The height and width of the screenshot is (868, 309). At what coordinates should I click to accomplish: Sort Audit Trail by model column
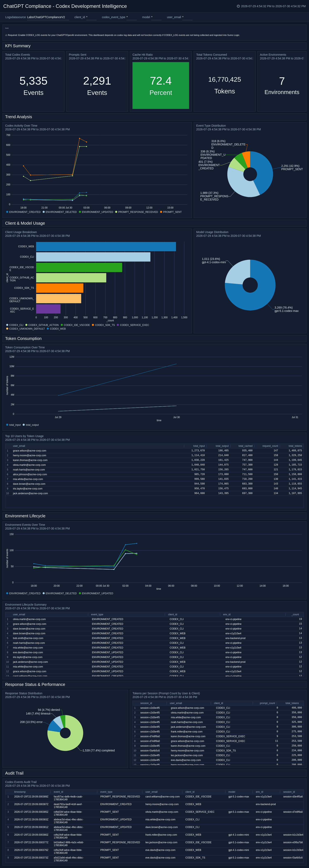[x=232, y=792]
